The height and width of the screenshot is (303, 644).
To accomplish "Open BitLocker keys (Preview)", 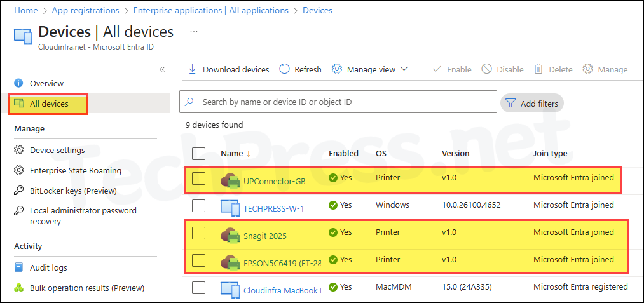I will point(73,191).
